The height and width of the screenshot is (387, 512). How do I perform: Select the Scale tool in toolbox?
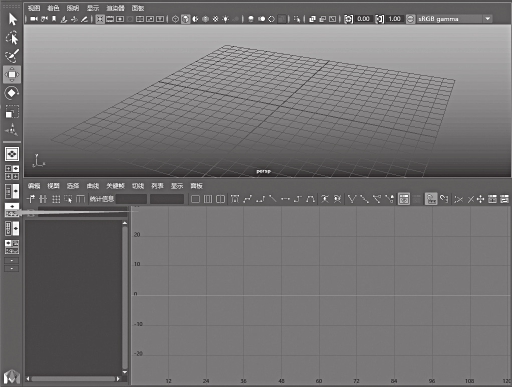tap(12, 111)
